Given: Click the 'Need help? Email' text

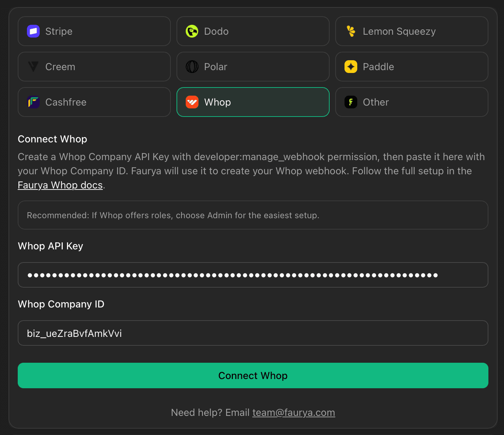Looking at the screenshot, I should click(210, 413).
